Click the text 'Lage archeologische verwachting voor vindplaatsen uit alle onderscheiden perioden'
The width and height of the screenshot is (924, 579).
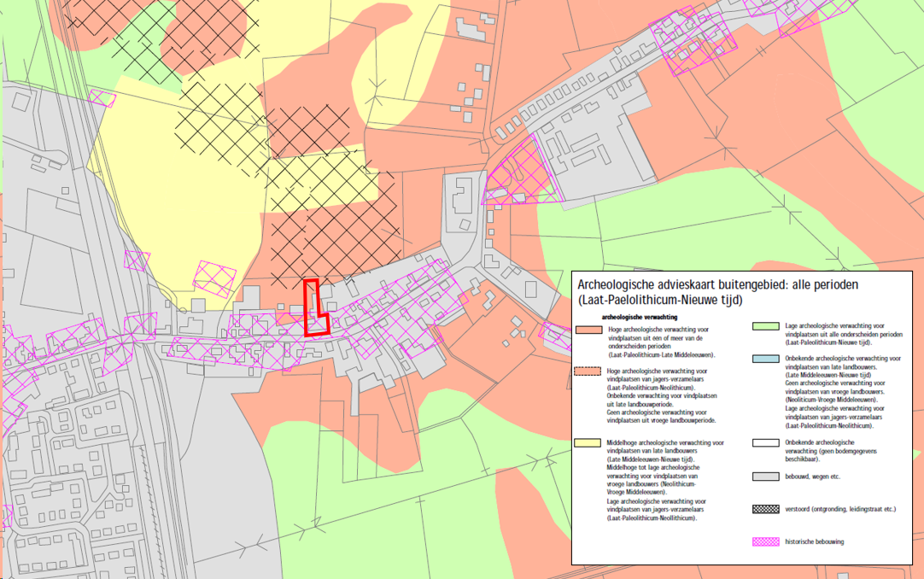tap(843, 330)
